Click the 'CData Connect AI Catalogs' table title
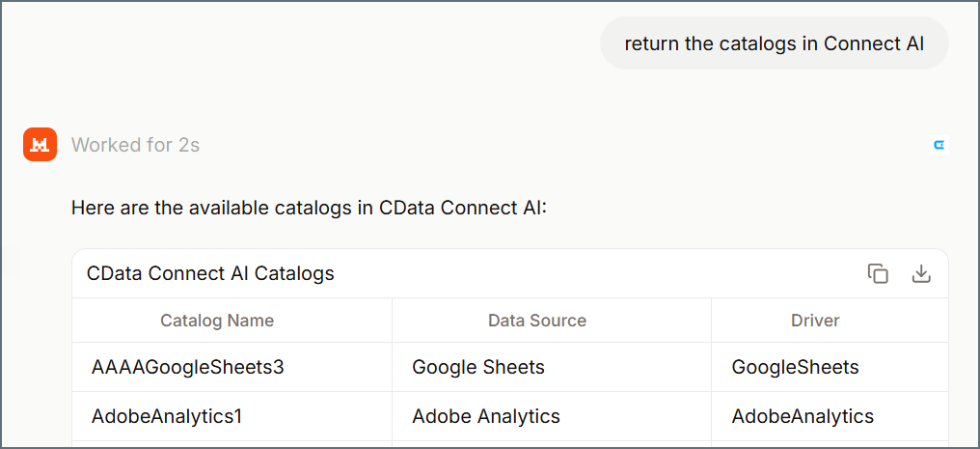 tap(210, 273)
